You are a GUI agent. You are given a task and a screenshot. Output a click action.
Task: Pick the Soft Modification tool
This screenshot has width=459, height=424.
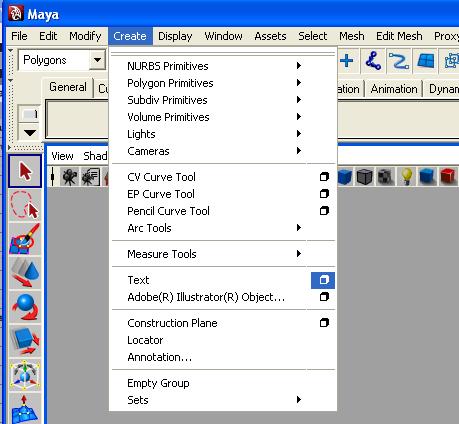tap(25, 409)
